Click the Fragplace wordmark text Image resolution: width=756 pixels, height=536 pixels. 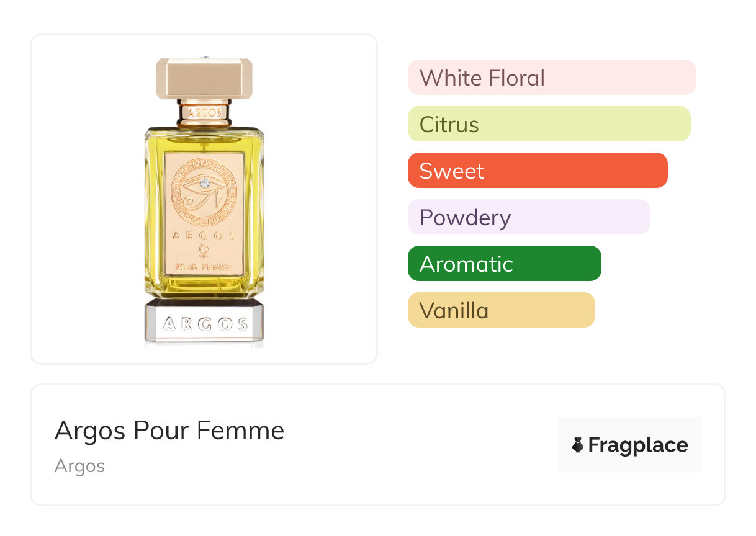click(638, 445)
